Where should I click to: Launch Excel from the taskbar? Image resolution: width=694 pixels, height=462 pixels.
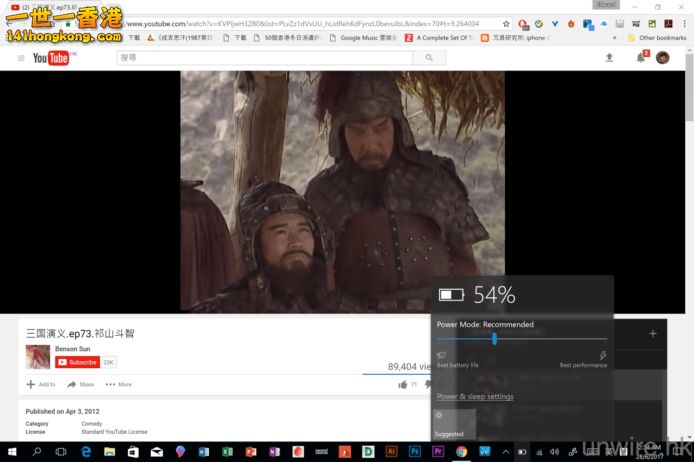click(227, 452)
